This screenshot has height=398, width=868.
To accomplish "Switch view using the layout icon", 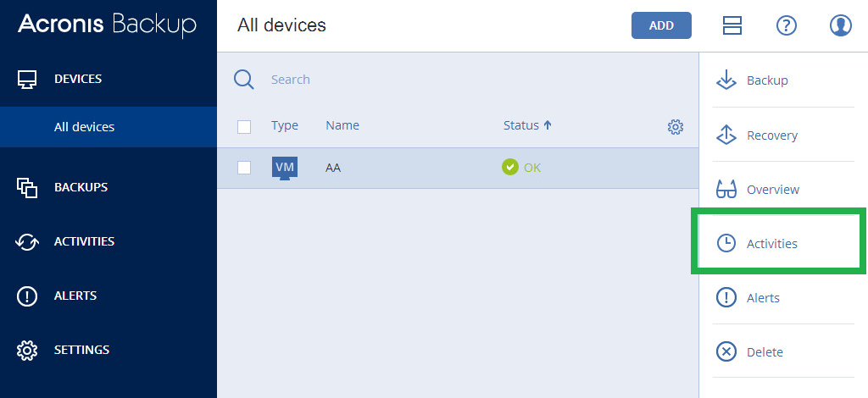I will point(732,25).
